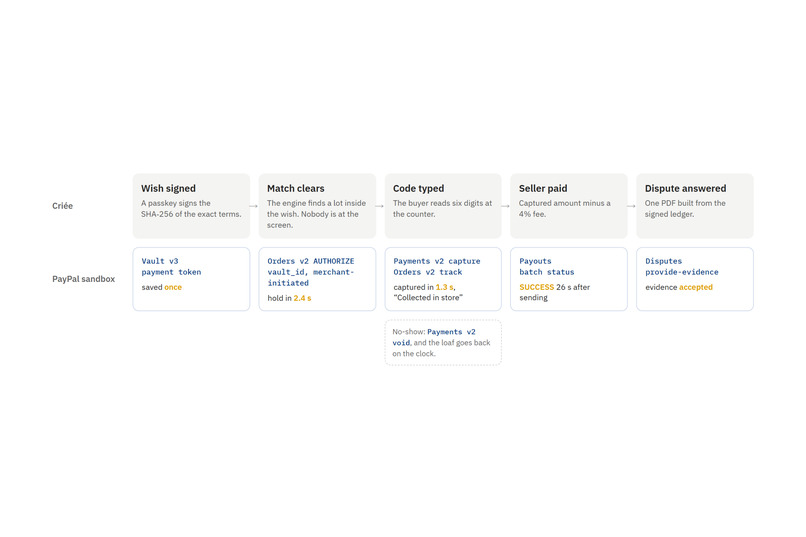This screenshot has width=806, height=537.
Task: Click the "Wish signed" heading
Action: click(168, 188)
